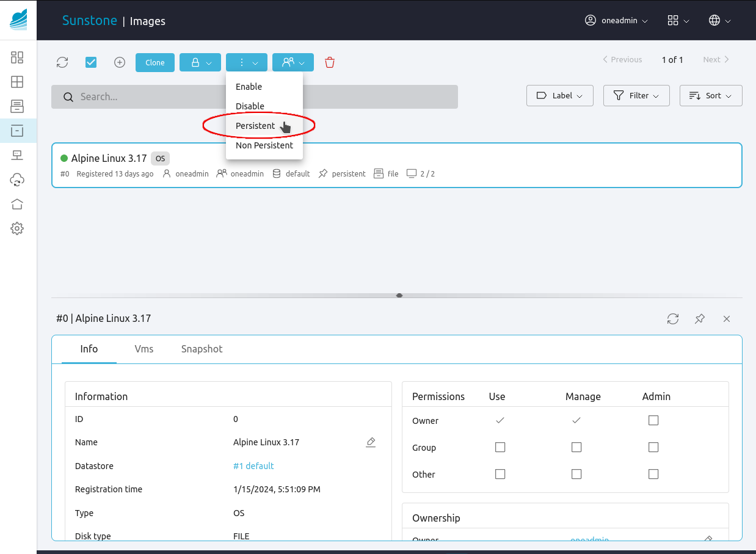The width and height of the screenshot is (756, 554).
Task: Click the monitor icon next to 2 / 2
Action: [x=412, y=174]
